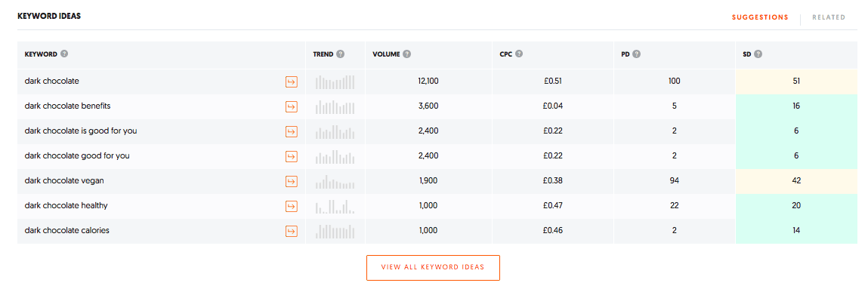This screenshot has height=292, width=868.
Task: Select the 'dark chocolate' keyword text
Action: pyautogui.click(x=52, y=81)
